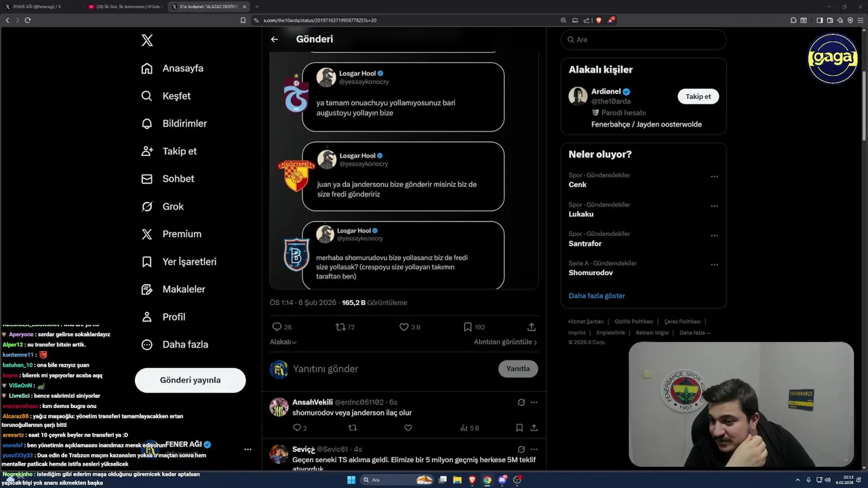
Task: Click the address bar URL
Action: pos(319,20)
